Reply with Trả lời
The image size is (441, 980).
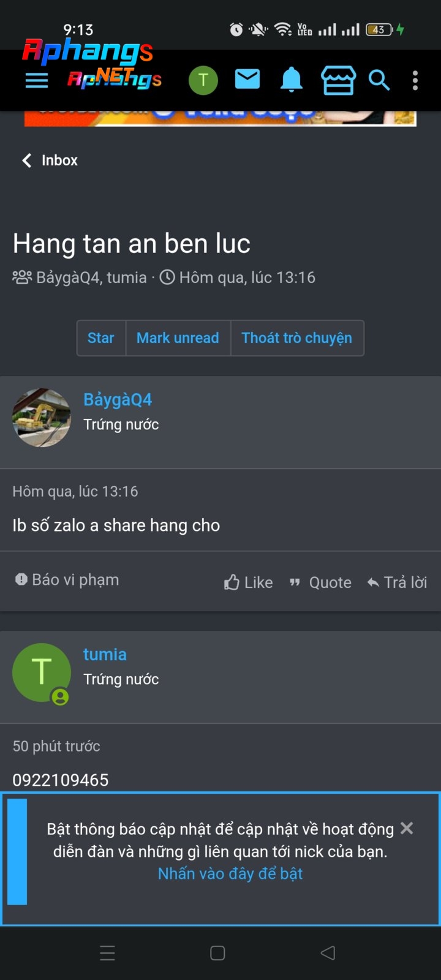point(397,582)
